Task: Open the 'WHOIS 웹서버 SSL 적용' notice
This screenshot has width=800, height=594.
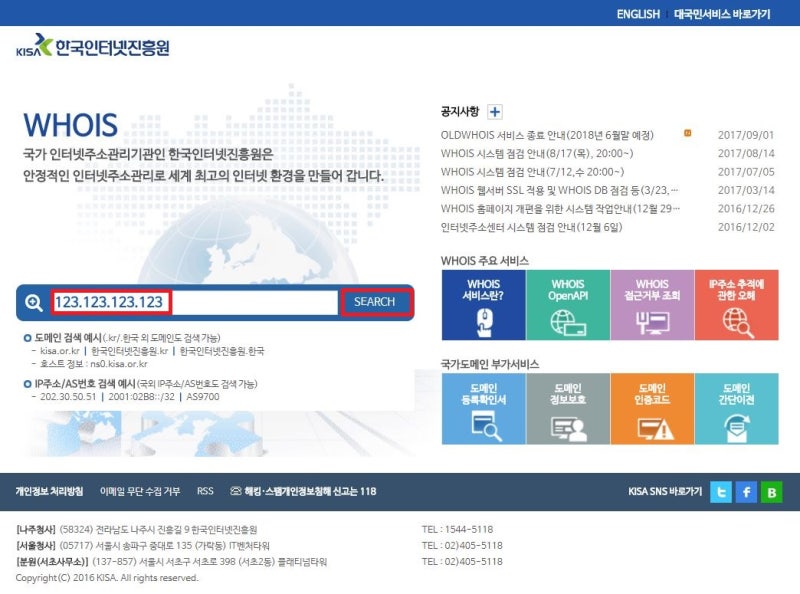Action: 560,190
